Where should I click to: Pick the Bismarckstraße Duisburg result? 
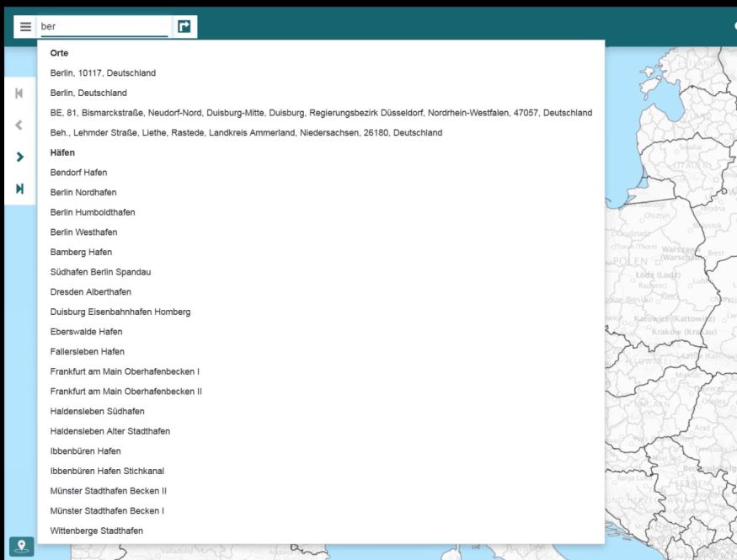pos(320,113)
